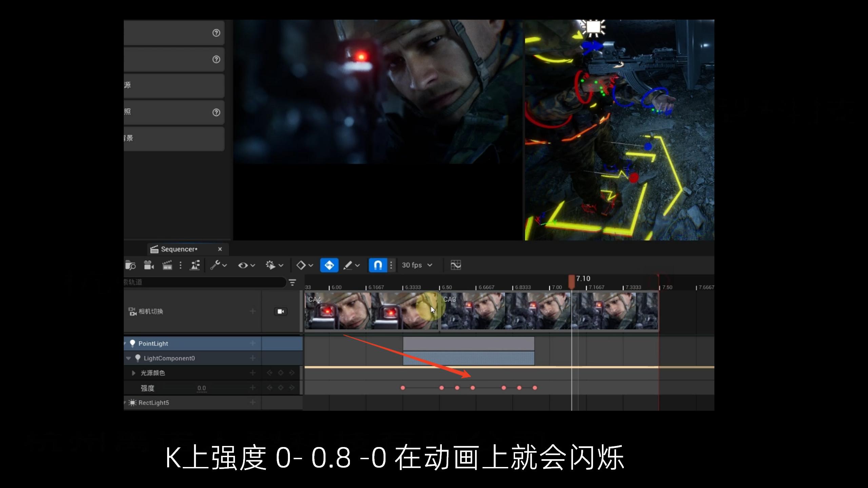Toggle the blue auto-key button

click(329, 265)
